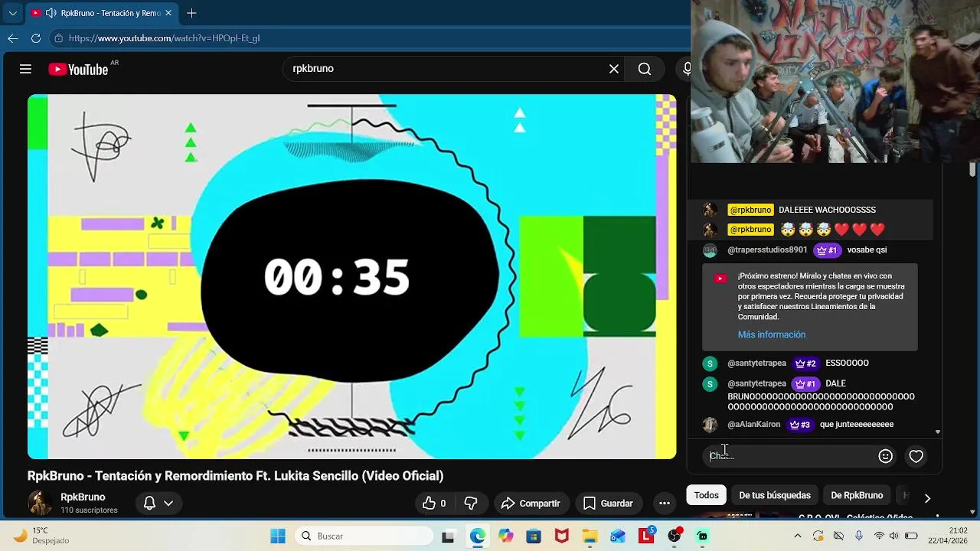Send a heart reaction in chat
The width and height of the screenshot is (980, 551).
pyautogui.click(x=916, y=456)
